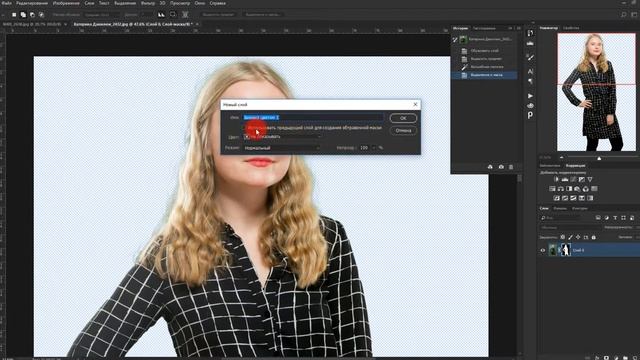Add a Hue/Saturation adjustment
Screen dimensions: 640x360
552,189
